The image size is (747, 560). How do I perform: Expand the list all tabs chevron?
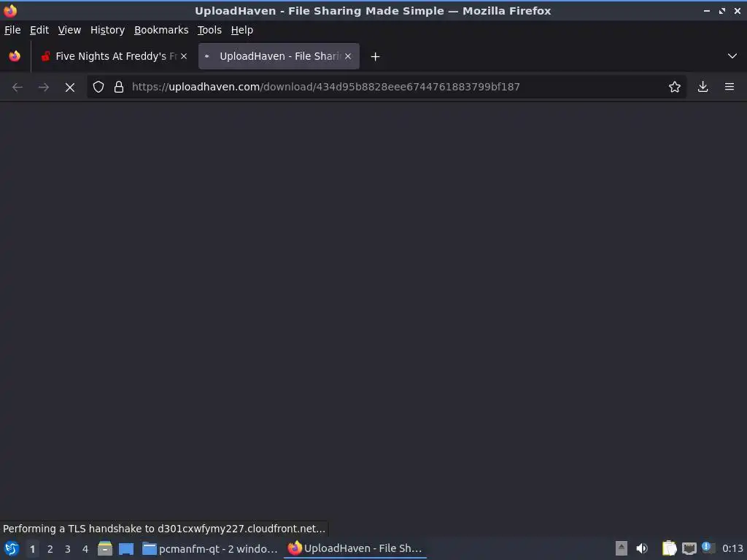coord(732,56)
